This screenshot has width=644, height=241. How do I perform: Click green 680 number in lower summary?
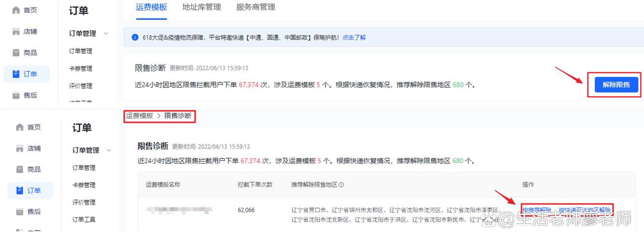pyautogui.click(x=458, y=161)
